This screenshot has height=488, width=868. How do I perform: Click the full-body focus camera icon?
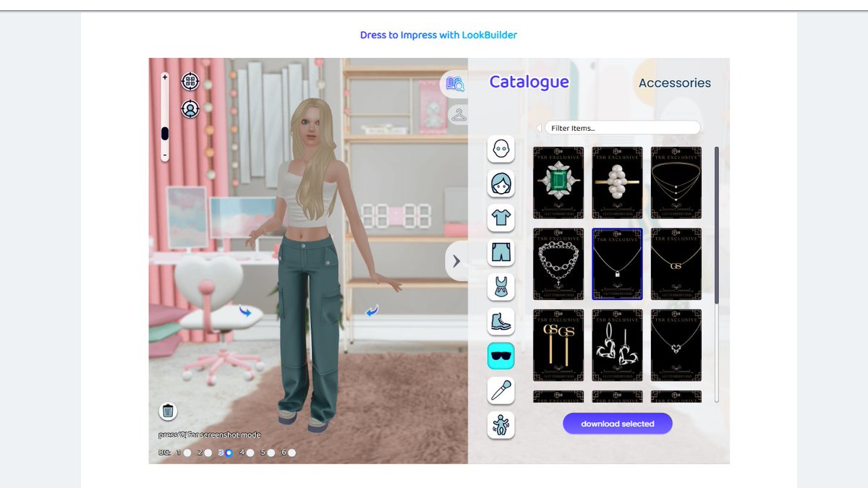point(190,81)
